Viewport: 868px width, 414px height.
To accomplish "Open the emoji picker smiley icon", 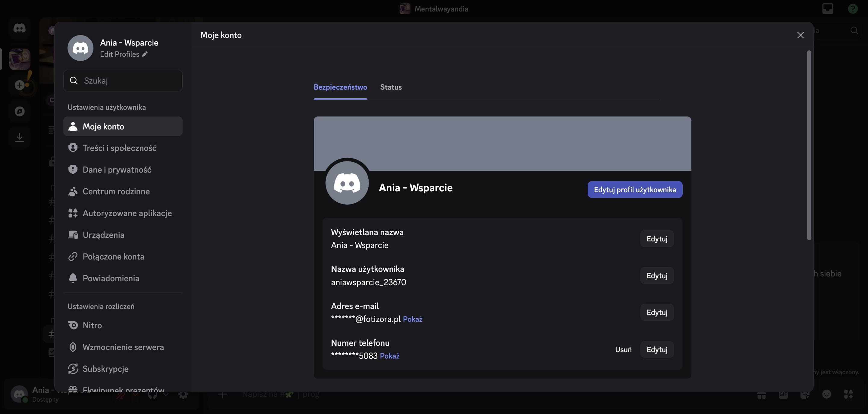I will 826,394.
